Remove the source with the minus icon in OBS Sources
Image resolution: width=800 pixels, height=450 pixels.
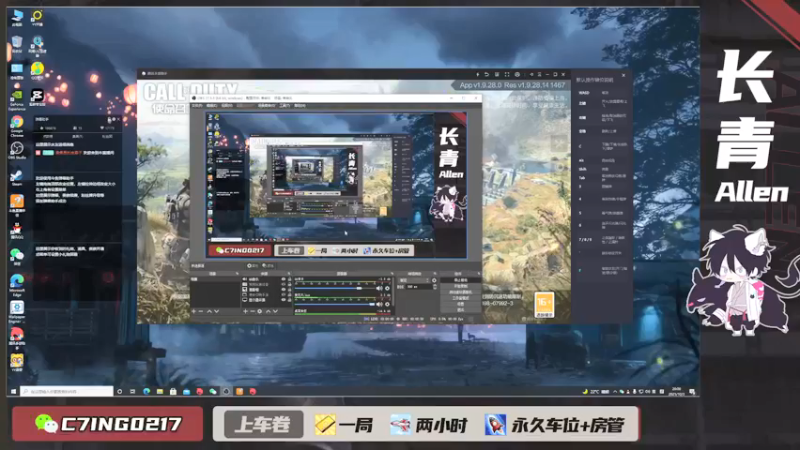click(x=253, y=311)
